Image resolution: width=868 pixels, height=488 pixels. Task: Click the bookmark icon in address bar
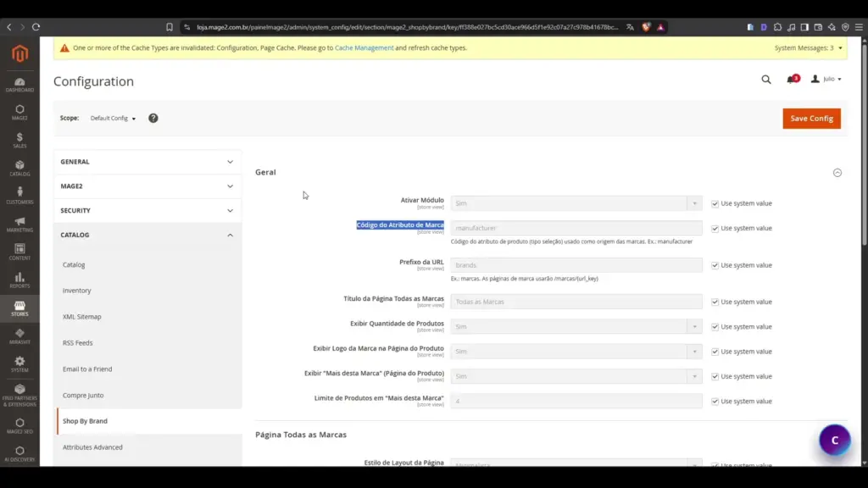(x=170, y=27)
